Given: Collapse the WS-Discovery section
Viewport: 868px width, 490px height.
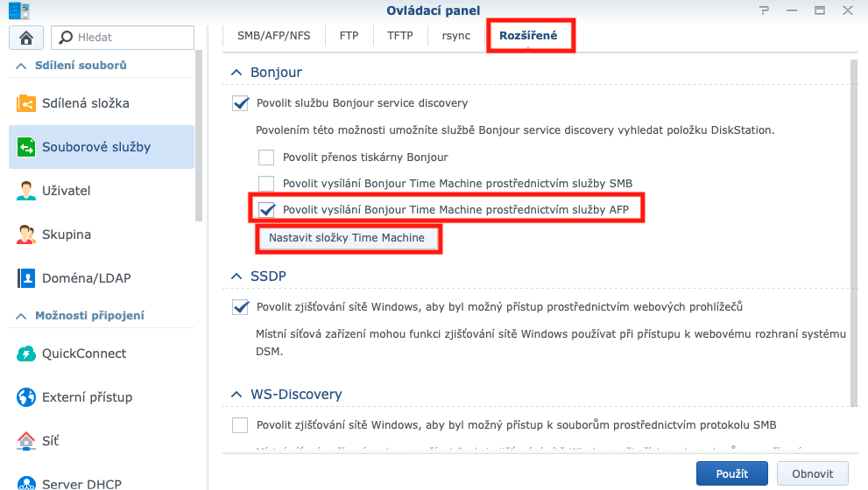Looking at the screenshot, I should (236, 395).
